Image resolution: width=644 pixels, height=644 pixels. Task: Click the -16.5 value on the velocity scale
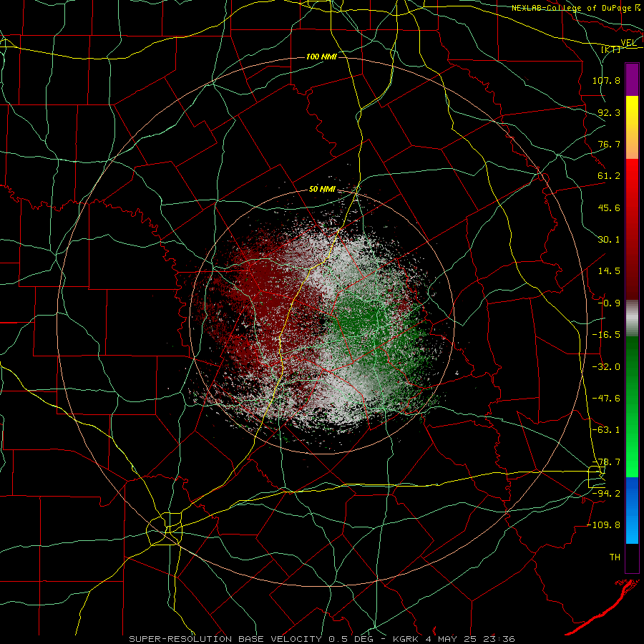pos(606,335)
